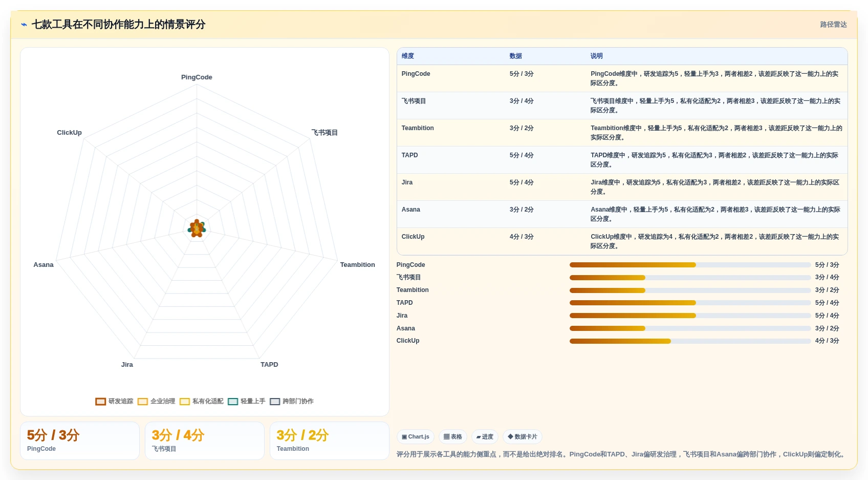Click the Teambition radar axis label
Viewport: 868px width, 480px height.
[357, 265]
